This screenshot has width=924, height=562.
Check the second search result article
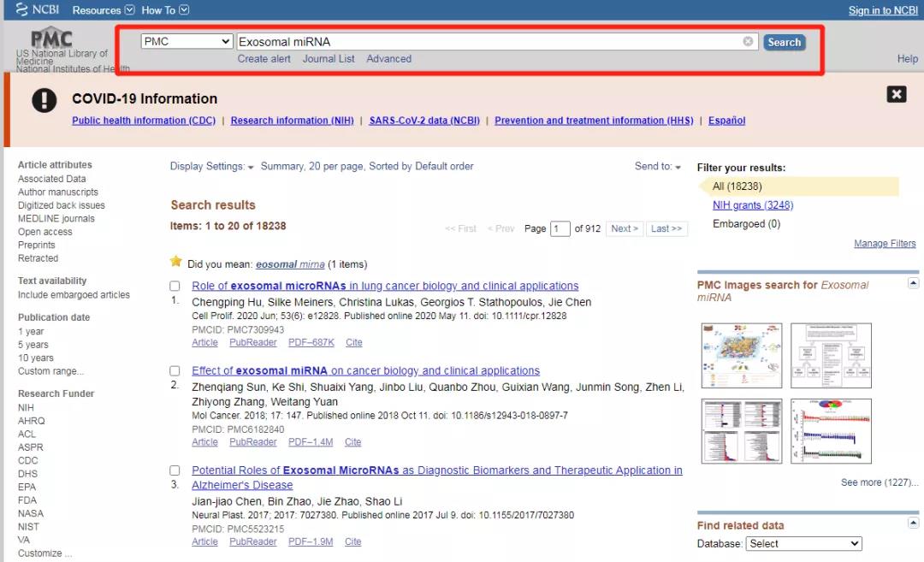pos(175,370)
